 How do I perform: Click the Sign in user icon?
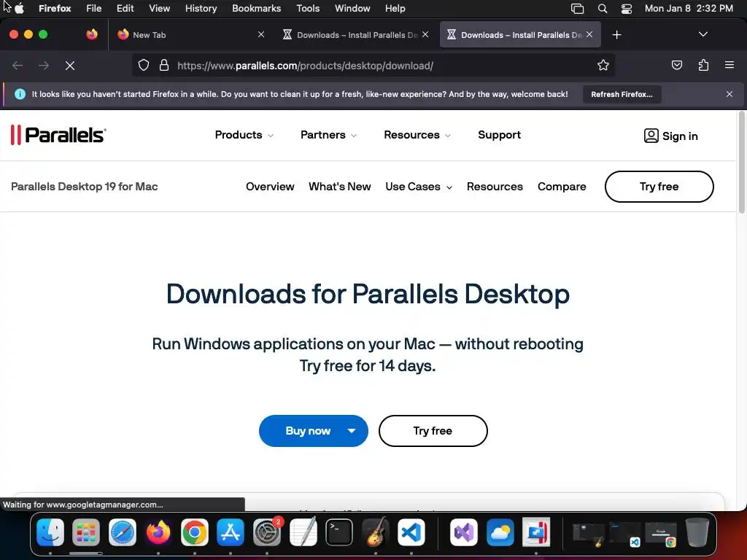click(x=651, y=136)
